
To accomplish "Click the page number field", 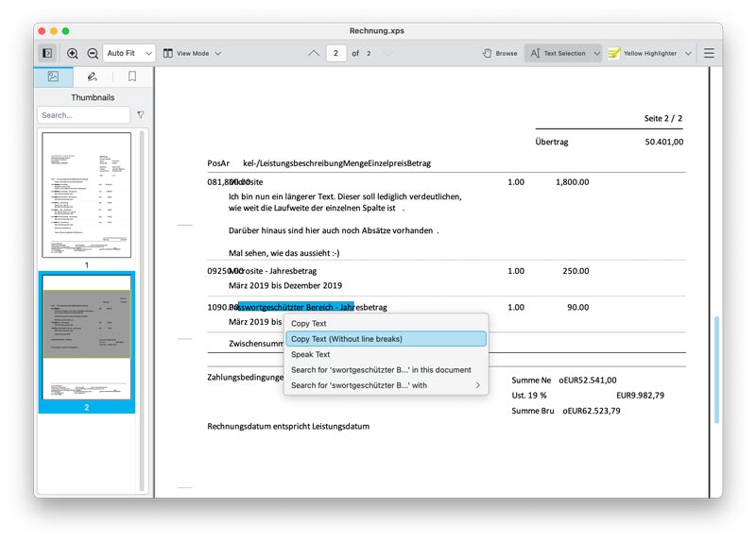I will [x=335, y=53].
